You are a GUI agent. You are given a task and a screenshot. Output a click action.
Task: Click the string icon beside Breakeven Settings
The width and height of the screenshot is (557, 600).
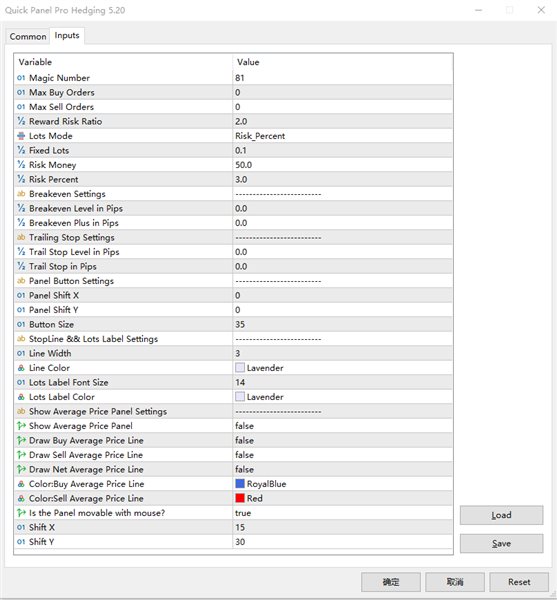tap(21, 194)
